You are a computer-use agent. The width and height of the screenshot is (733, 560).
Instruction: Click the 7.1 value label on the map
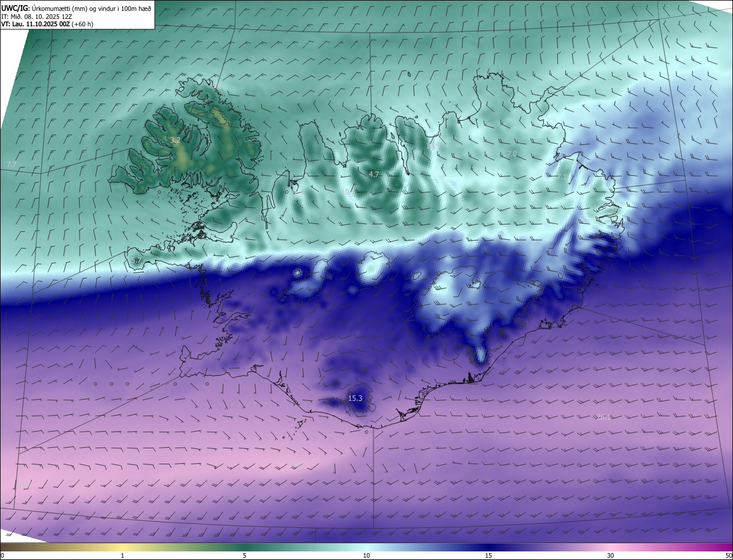tap(562, 178)
